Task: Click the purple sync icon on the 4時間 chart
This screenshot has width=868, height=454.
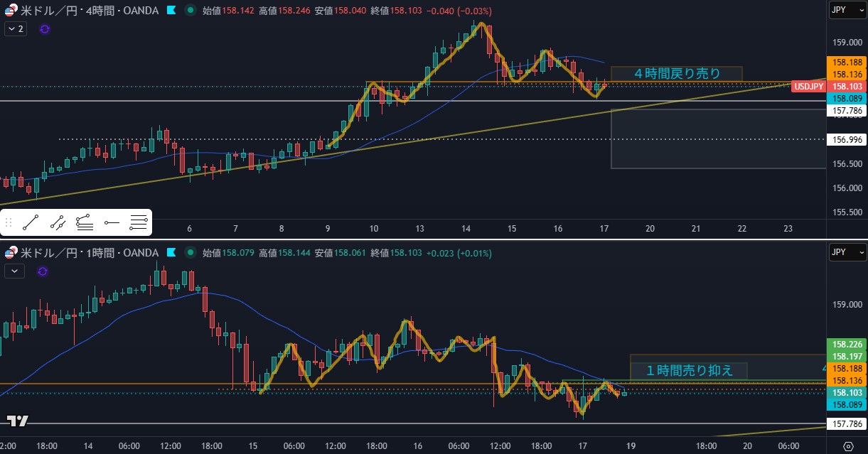Action: [45, 29]
